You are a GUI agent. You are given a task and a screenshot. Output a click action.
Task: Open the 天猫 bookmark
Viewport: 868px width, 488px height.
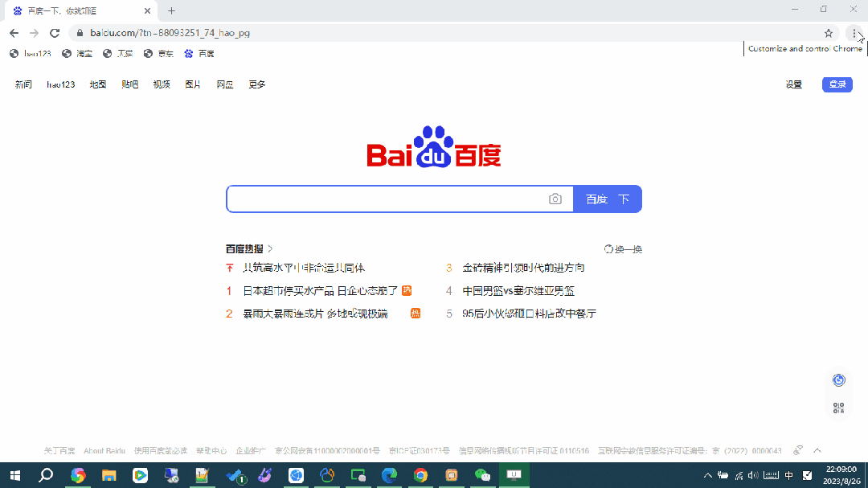point(118,54)
